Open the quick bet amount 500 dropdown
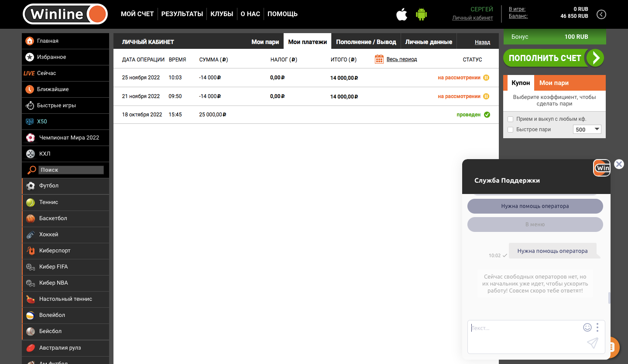The image size is (628, 364). pyautogui.click(x=587, y=129)
